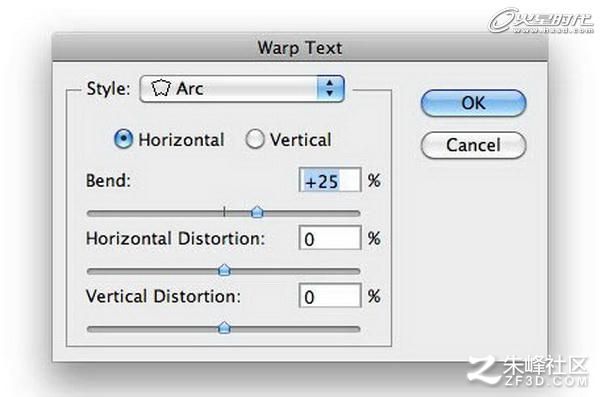Click the Vertical radio label text

coord(301,140)
